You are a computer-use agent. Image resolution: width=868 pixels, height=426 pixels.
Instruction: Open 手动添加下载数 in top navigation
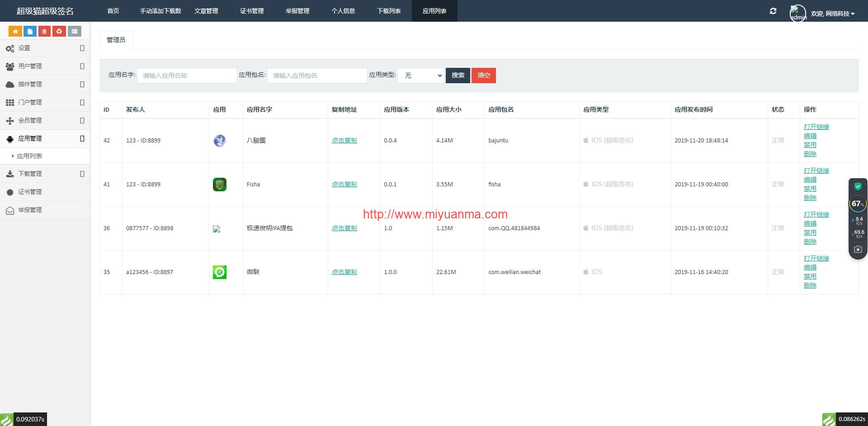tap(160, 11)
